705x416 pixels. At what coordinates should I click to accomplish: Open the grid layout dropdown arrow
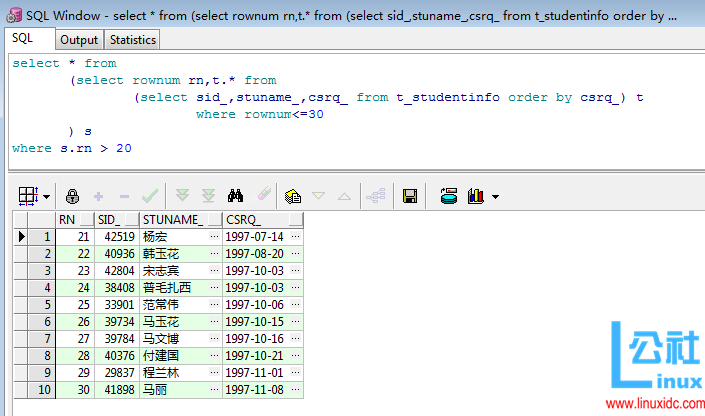(46, 197)
